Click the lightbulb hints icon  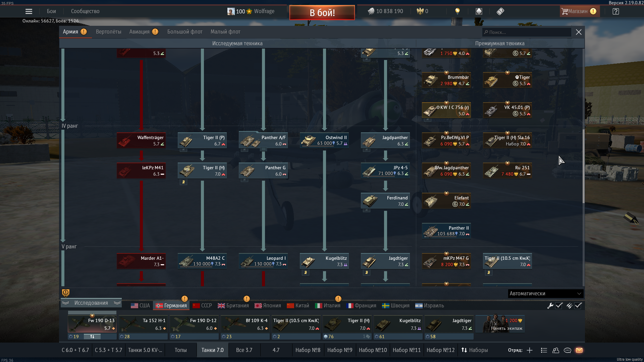(457, 11)
